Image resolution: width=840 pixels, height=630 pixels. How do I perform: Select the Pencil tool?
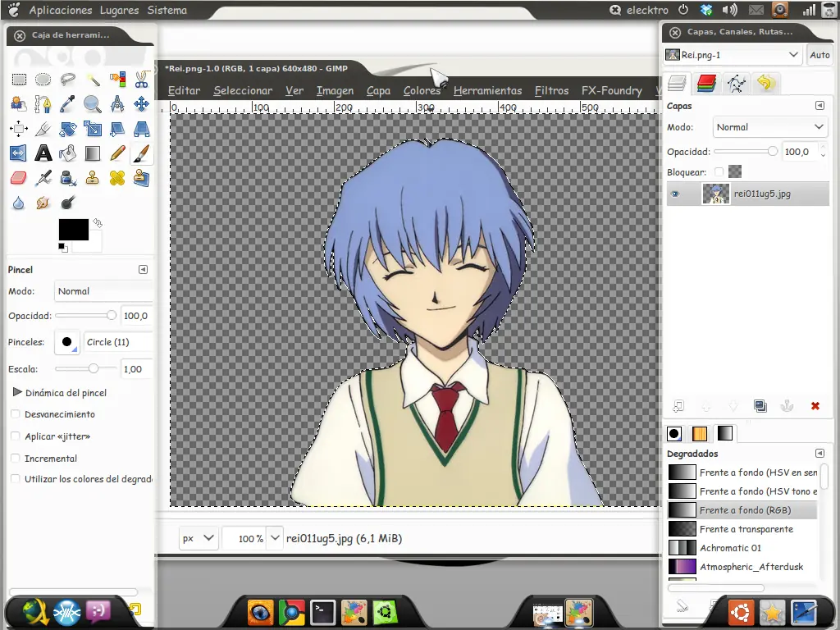click(117, 153)
